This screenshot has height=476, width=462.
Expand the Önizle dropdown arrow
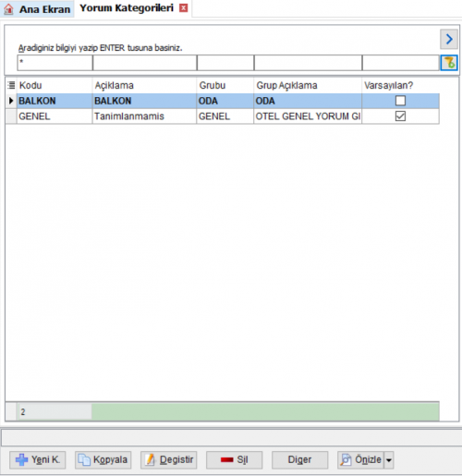(389, 460)
